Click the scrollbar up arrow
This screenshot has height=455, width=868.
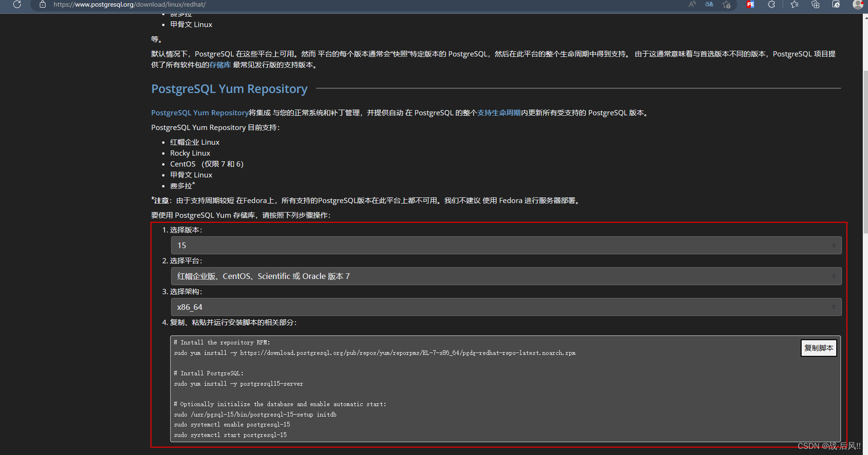(866, 18)
